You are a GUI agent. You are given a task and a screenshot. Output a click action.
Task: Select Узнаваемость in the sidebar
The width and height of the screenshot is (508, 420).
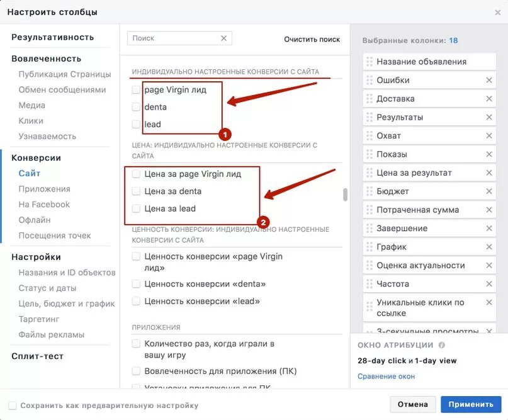pyautogui.click(x=47, y=137)
